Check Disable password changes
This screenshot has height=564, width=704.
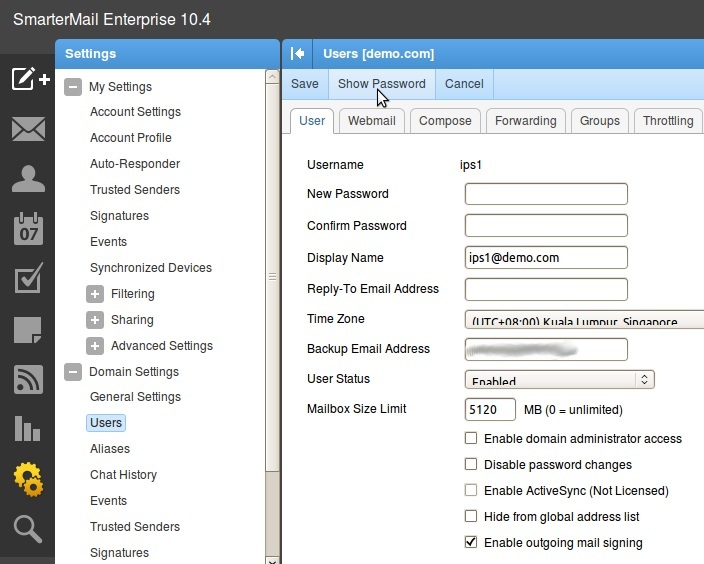pyautogui.click(x=471, y=464)
